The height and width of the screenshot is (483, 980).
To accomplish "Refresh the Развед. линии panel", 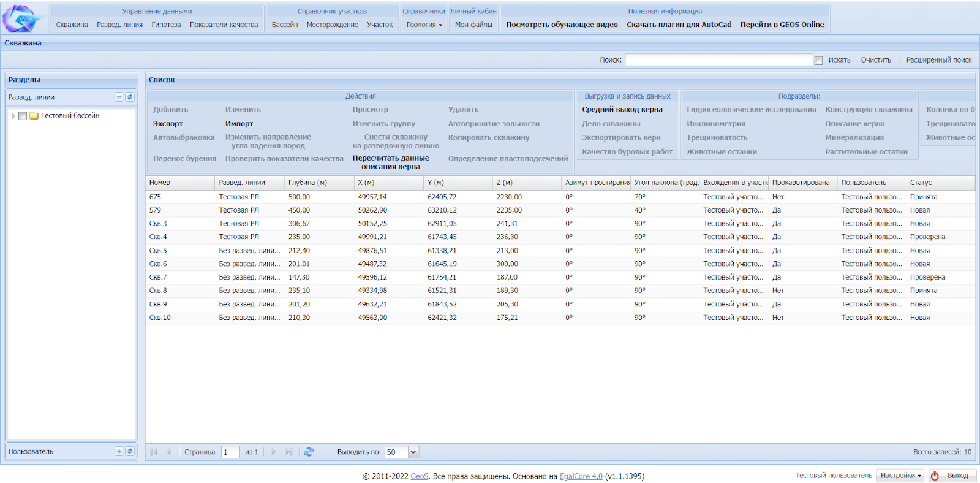I will 130,97.
